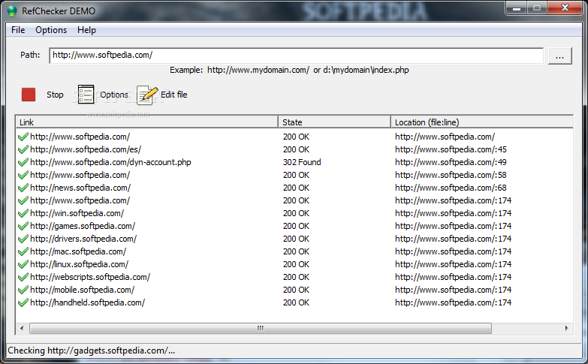Click green checkmark beside http://webscripts.softpedia.com/
The height and width of the screenshot is (364, 588).
click(x=23, y=277)
